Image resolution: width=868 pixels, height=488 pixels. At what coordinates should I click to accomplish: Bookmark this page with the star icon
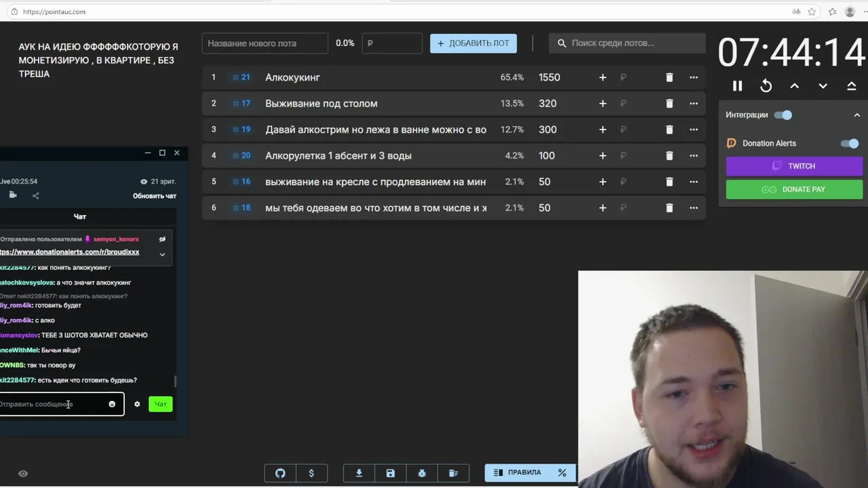click(x=812, y=12)
